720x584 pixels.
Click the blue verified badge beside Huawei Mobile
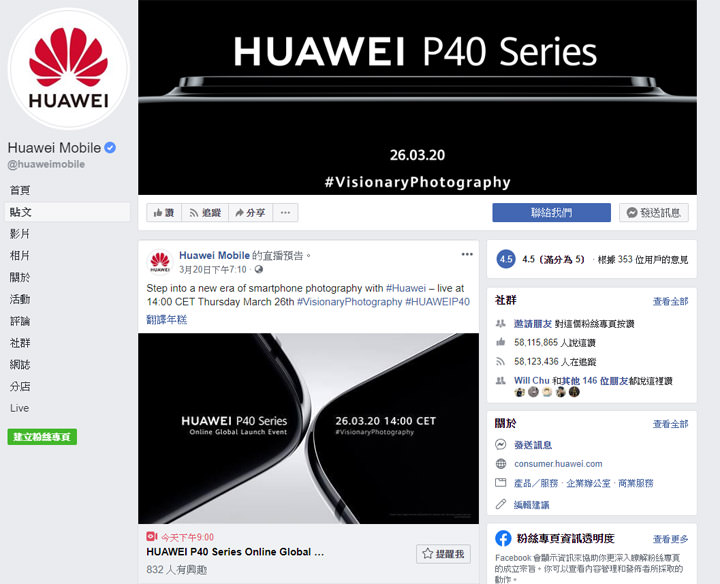point(110,147)
